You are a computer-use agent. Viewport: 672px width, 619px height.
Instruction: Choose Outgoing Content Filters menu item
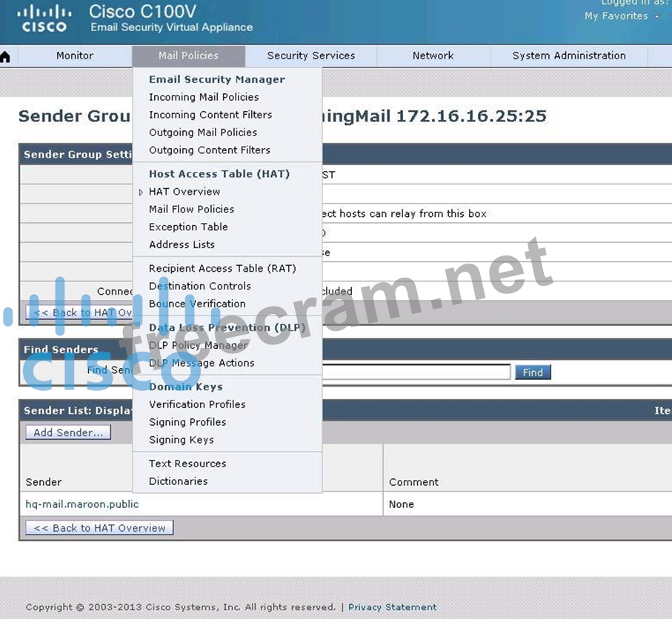209,150
